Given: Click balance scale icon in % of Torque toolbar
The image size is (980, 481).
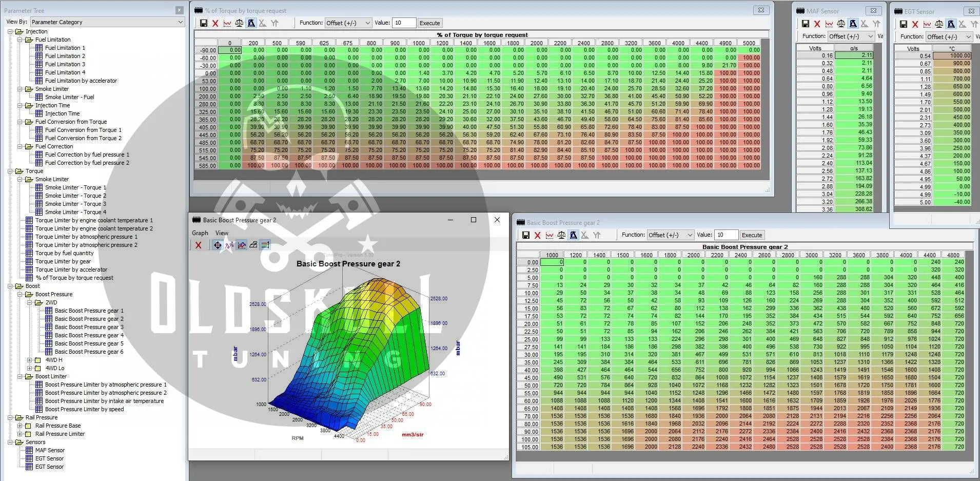Looking at the screenshot, I should 239,23.
